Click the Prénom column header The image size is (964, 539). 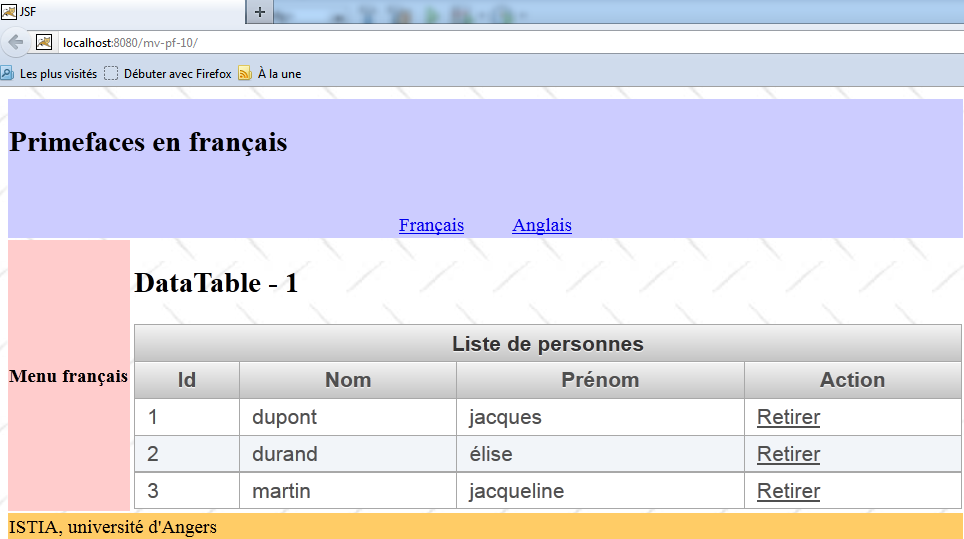coord(600,380)
